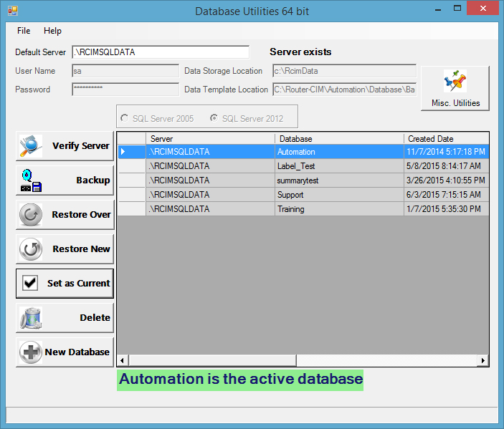Viewport: 504px width, 429px height.
Task: Click the Password field
Action: [x=125, y=90]
